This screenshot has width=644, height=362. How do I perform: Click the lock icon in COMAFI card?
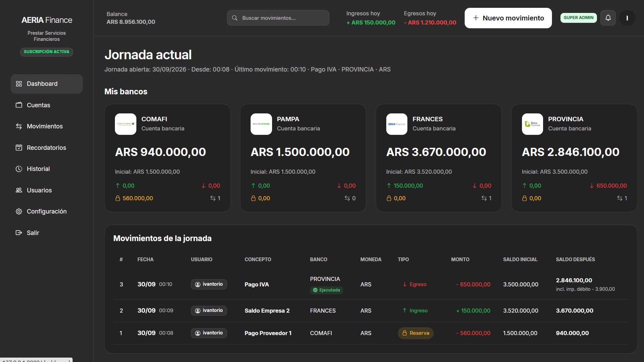tap(118, 198)
